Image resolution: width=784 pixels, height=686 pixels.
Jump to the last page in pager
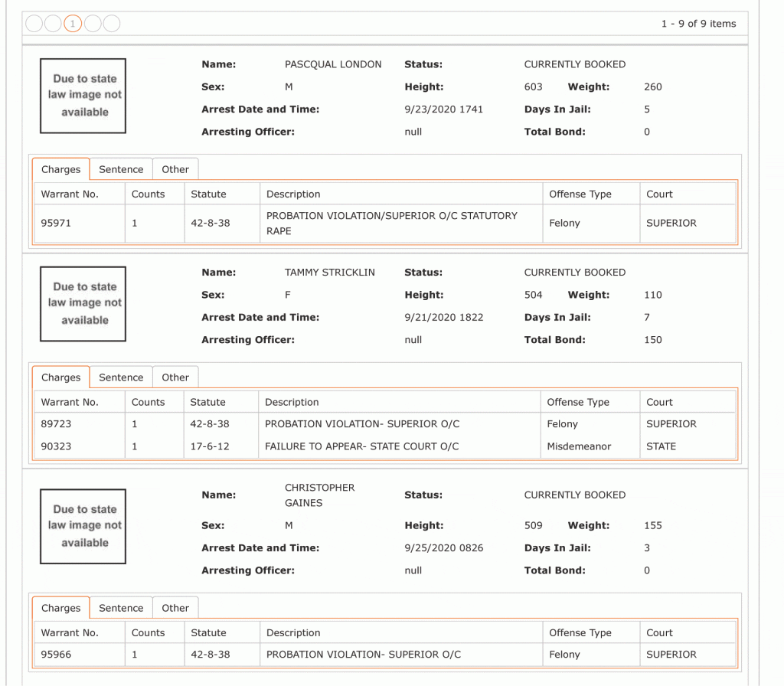[112, 24]
